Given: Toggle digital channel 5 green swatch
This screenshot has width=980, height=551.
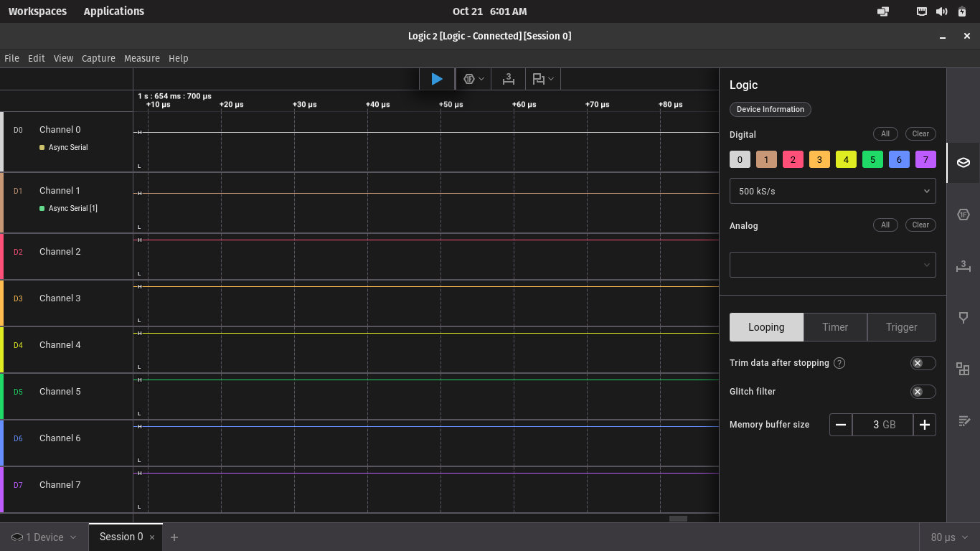Looking at the screenshot, I should 872,159.
